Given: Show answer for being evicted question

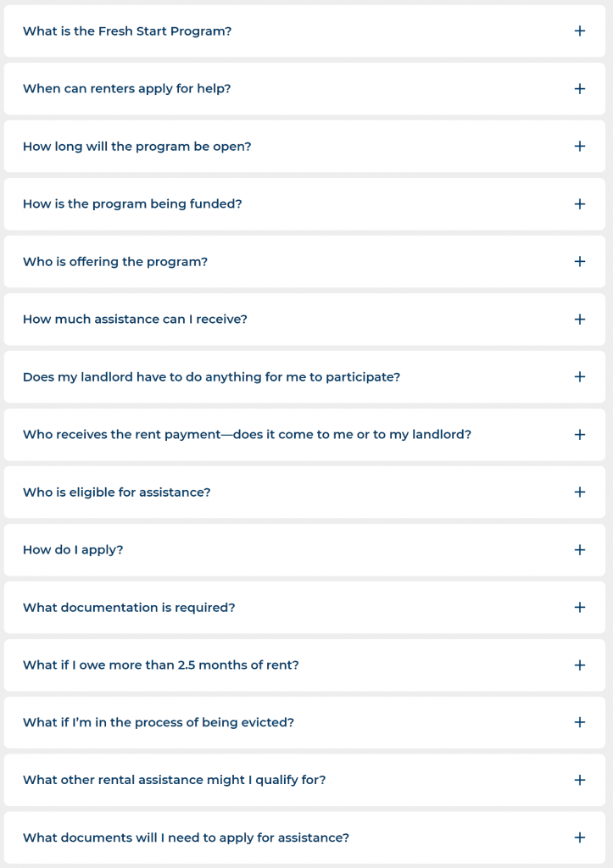Looking at the screenshot, I should click(x=580, y=723).
